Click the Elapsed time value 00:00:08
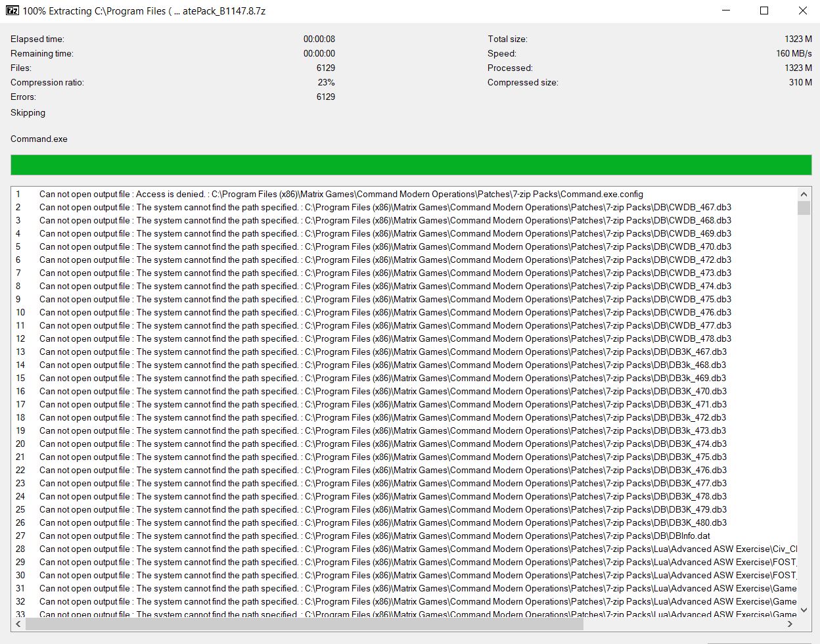Image resolution: width=820 pixels, height=644 pixels. [319, 39]
